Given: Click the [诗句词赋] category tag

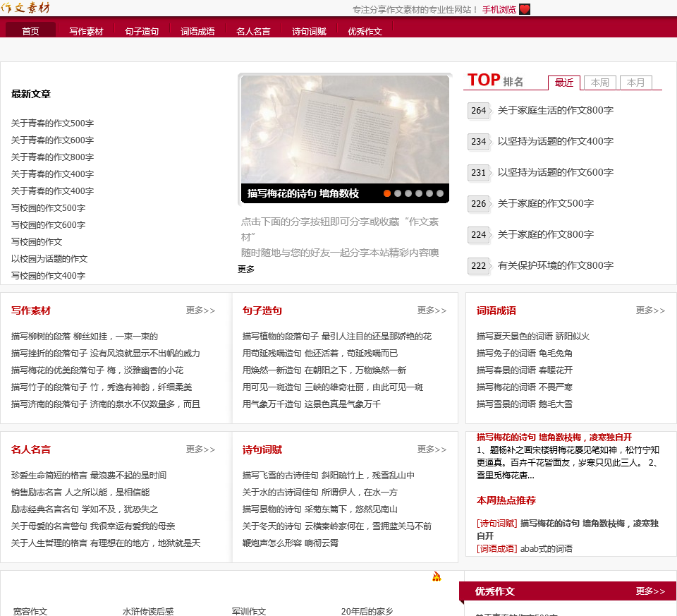Looking at the screenshot, I should (x=497, y=523).
